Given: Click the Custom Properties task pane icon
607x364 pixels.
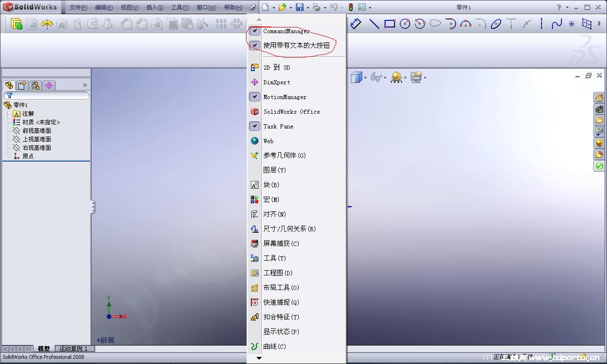Looking at the screenshot, I should point(599,155).
